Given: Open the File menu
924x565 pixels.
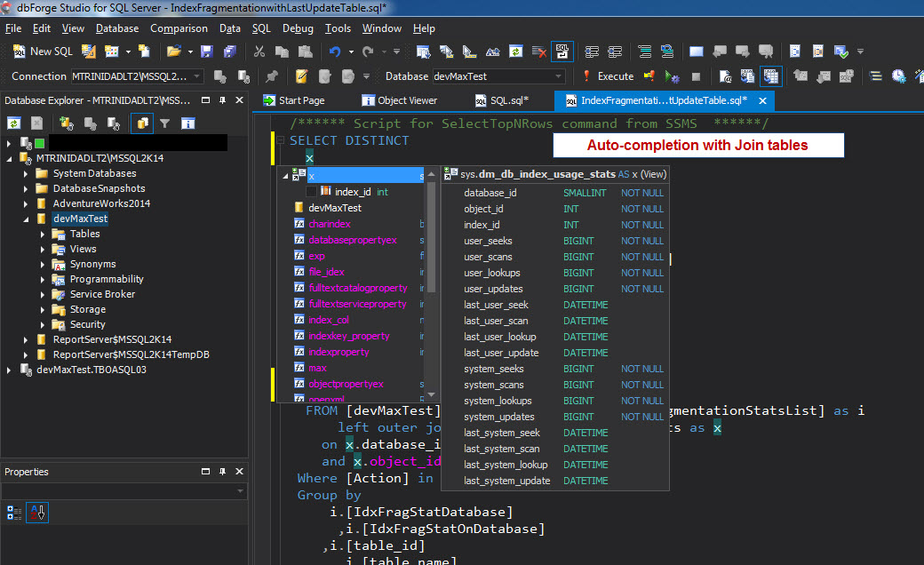Looking at the screenshot, I should click(13, 28).
